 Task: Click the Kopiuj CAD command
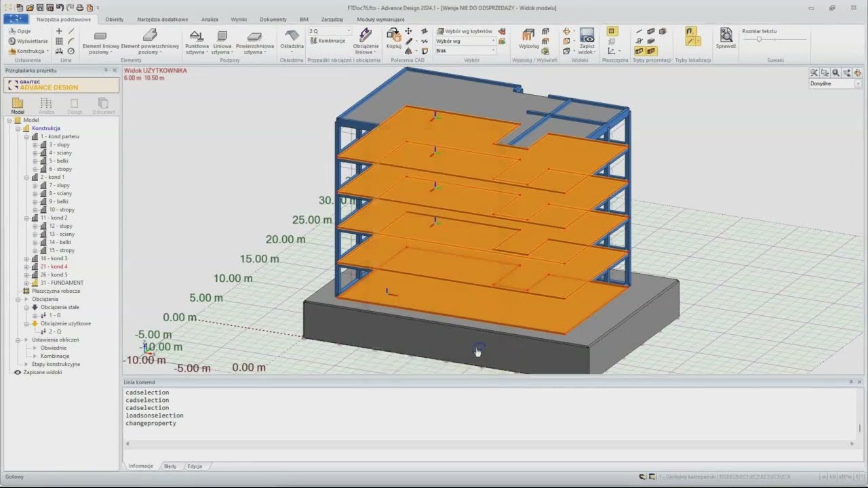point(393,39)
